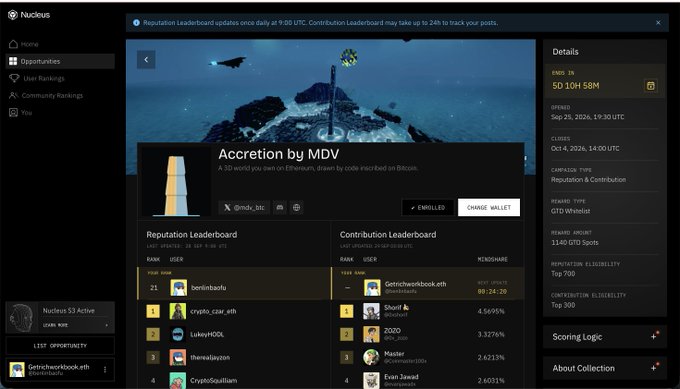Click the LukeyHODL avatar
The height and width of the screenshot is (389, 680).
pyautogui.click(x=178, y=334)
